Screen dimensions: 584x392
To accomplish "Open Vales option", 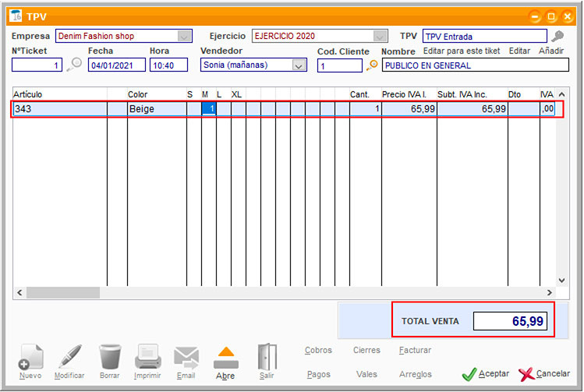I will pyautogui.click(x=366, y=374).
